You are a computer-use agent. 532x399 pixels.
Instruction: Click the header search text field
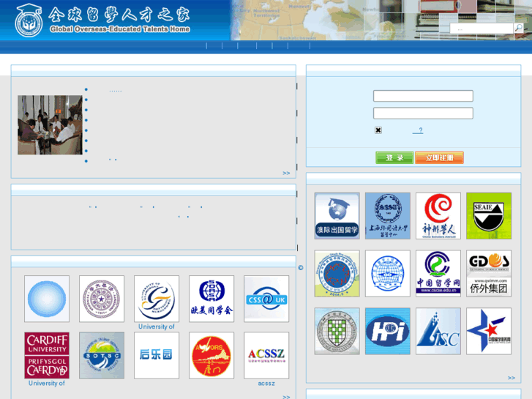click(482, 29)
